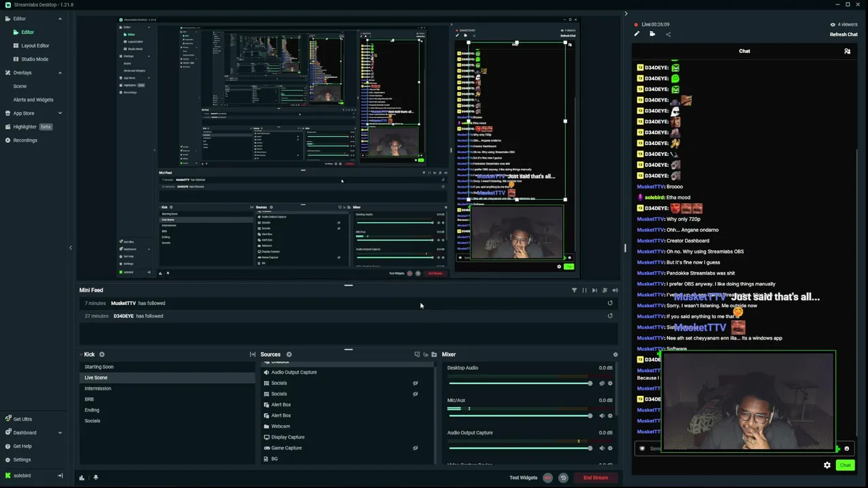The height and width of the screenshot is (488, 868).
Task: Show the hidden Game Capture source
Action: click(415, 448)
